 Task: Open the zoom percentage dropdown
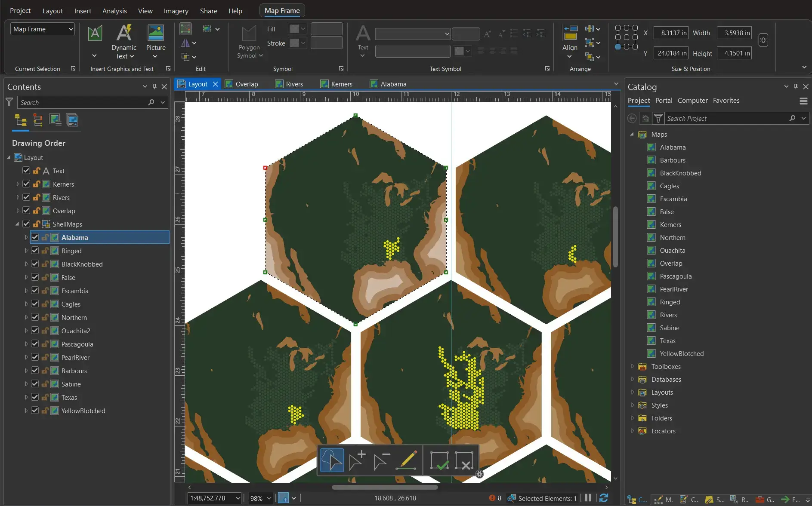pyautogui.click(x=269, y=498)
